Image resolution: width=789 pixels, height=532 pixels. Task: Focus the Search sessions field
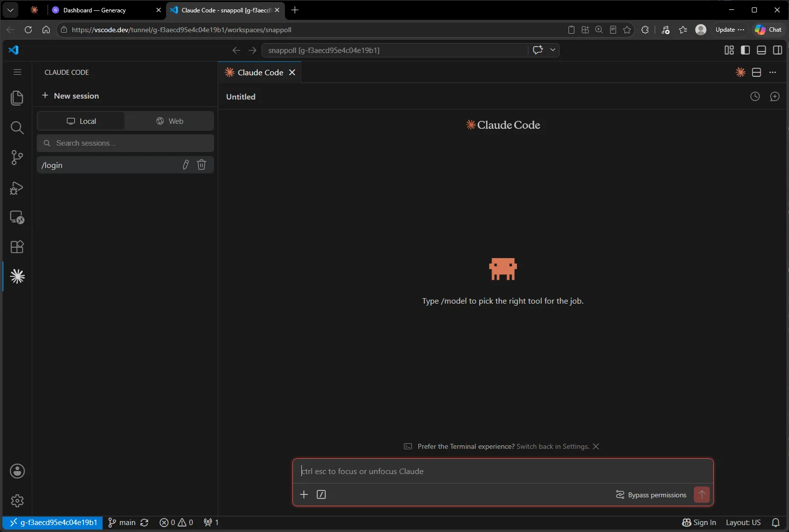125,143
